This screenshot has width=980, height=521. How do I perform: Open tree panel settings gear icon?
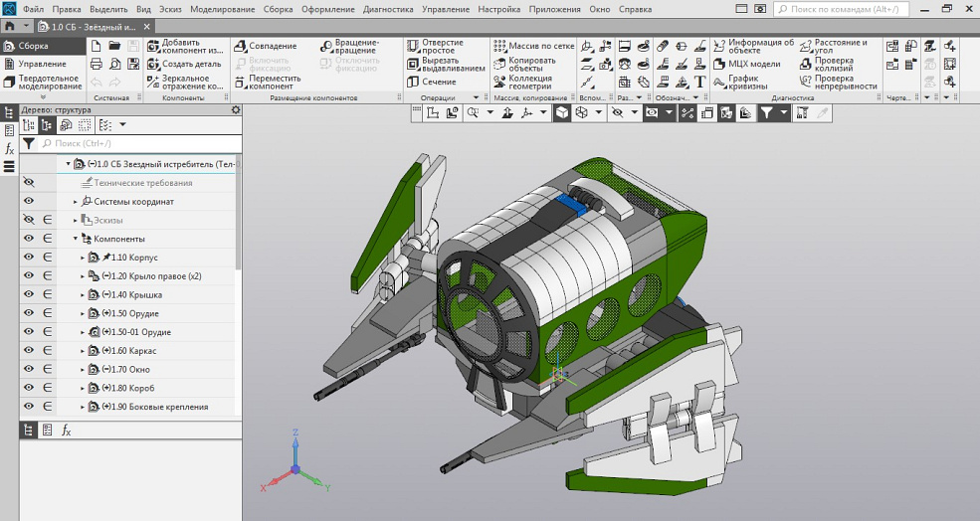(x=236, y=110)
